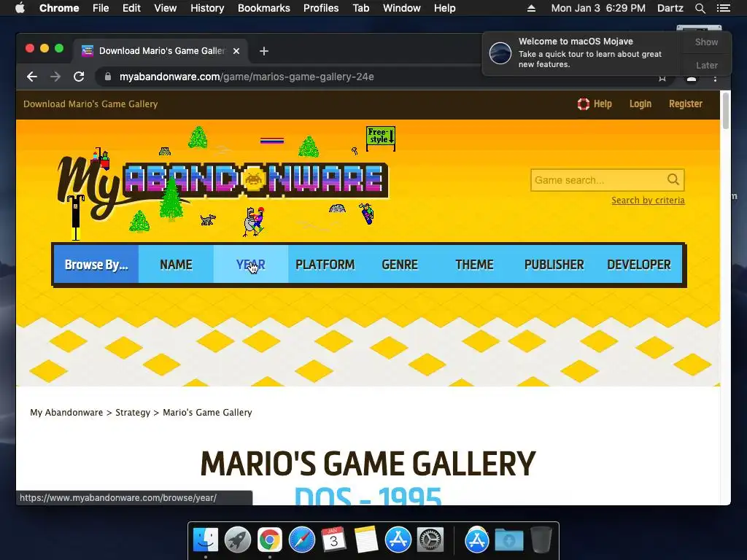
Task: Open Notes app in the dock
Action: [366, 540]
